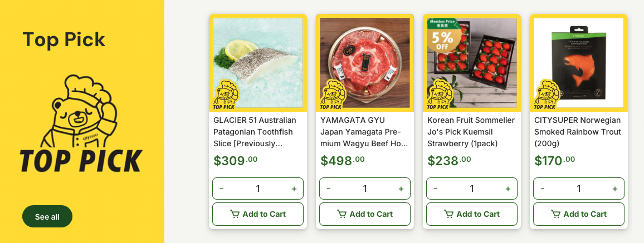Increase quantity of Patagonian Toothfish Slice
This screenshot has width=644, height=243.
click(294, 189)
